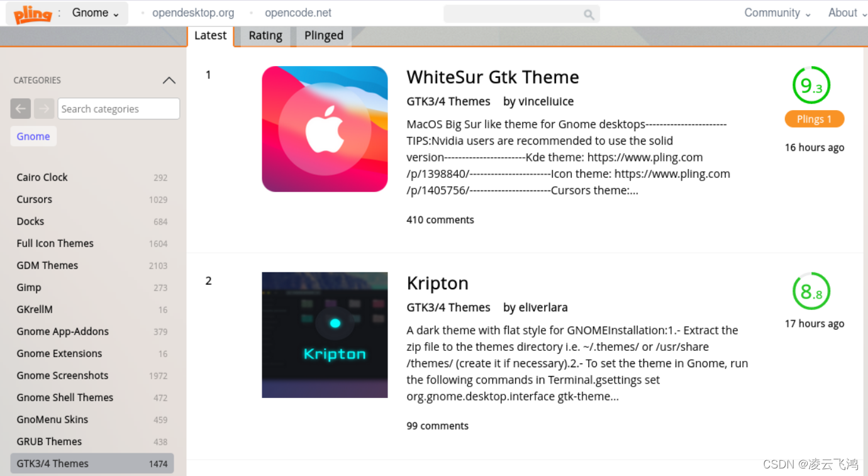Click the 17 hours ago timestamp
This screenshot has height=476, width=868.
(815, 324)
